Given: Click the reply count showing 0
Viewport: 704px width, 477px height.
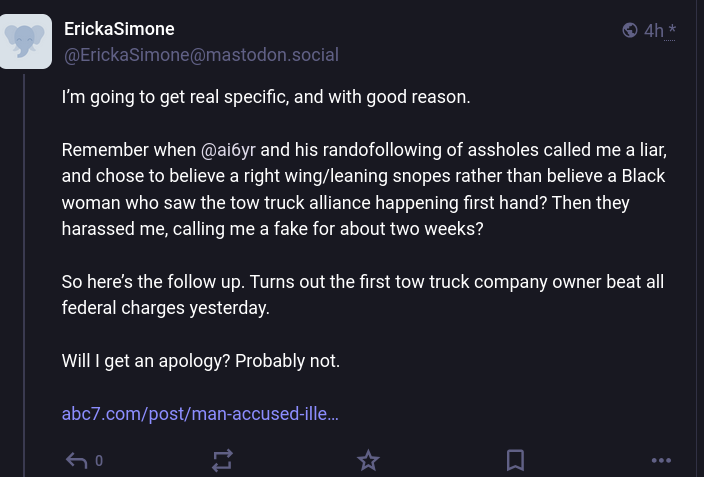Looking at the screenshot, I should tap(99, 461).
